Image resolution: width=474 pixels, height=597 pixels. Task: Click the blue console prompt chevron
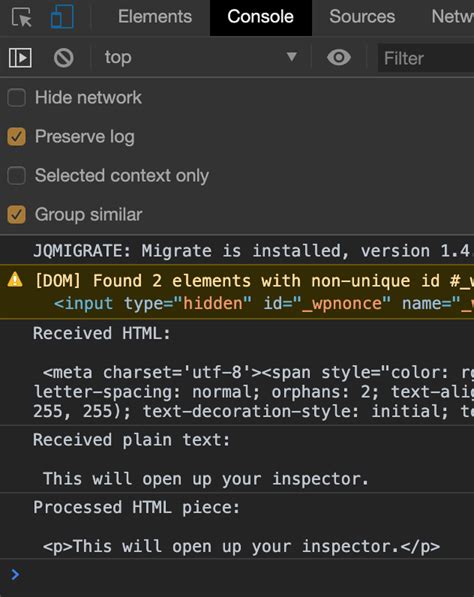(x=15, y=574)
